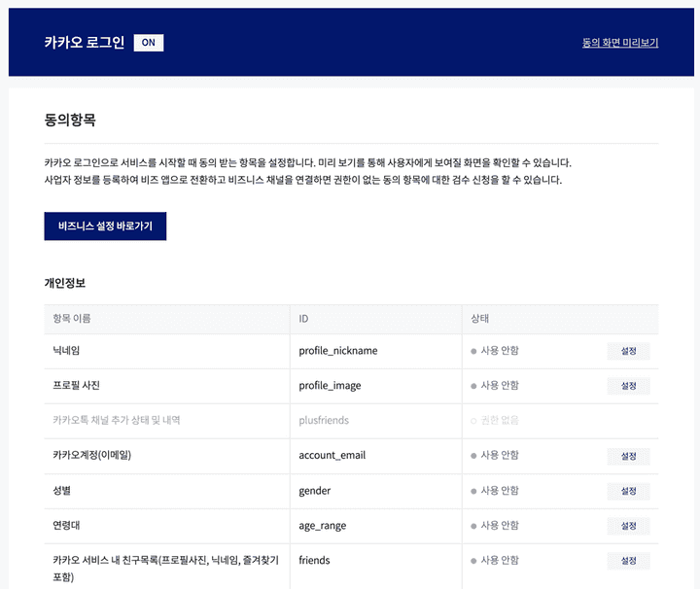Open 설정 for the 닉네임 row

tap(628, 351)
